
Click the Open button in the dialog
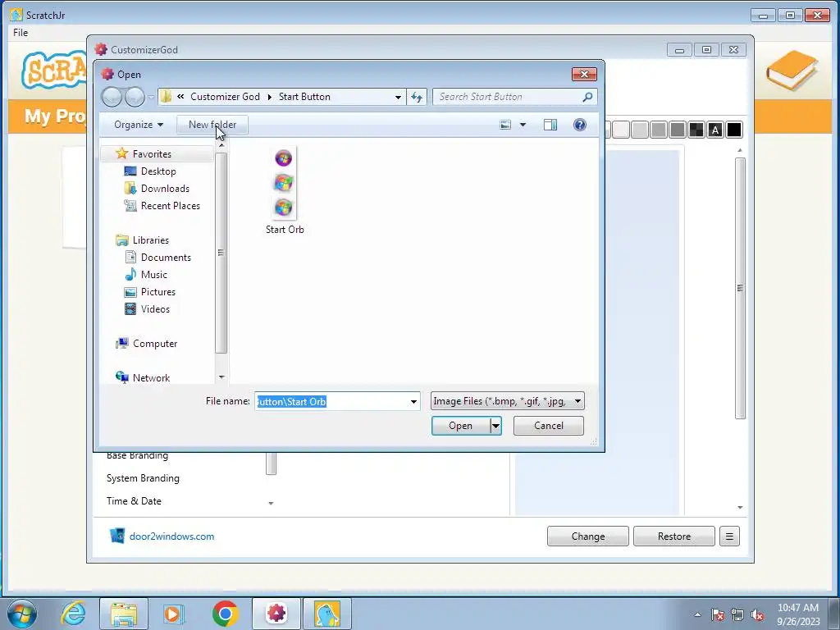coord(461,426)
